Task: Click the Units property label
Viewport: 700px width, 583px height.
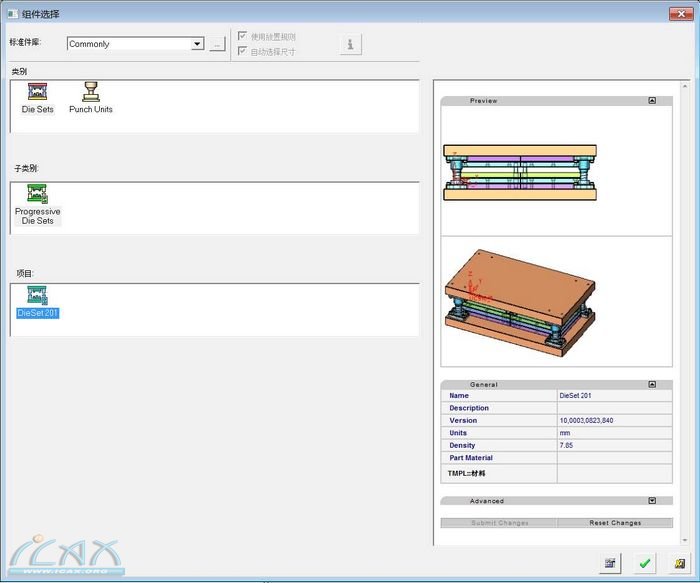Action: (458, 433)
